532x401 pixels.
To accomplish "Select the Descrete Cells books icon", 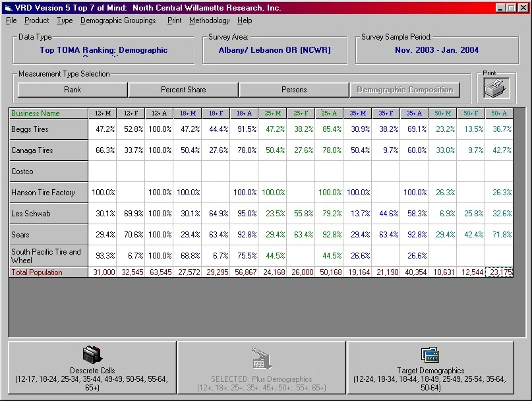I will [x=92, y=354].
